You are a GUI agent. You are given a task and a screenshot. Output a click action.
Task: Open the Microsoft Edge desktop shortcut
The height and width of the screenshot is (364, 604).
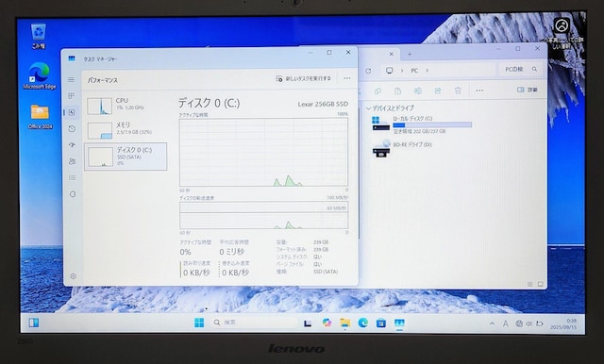[x=40, y=76]
